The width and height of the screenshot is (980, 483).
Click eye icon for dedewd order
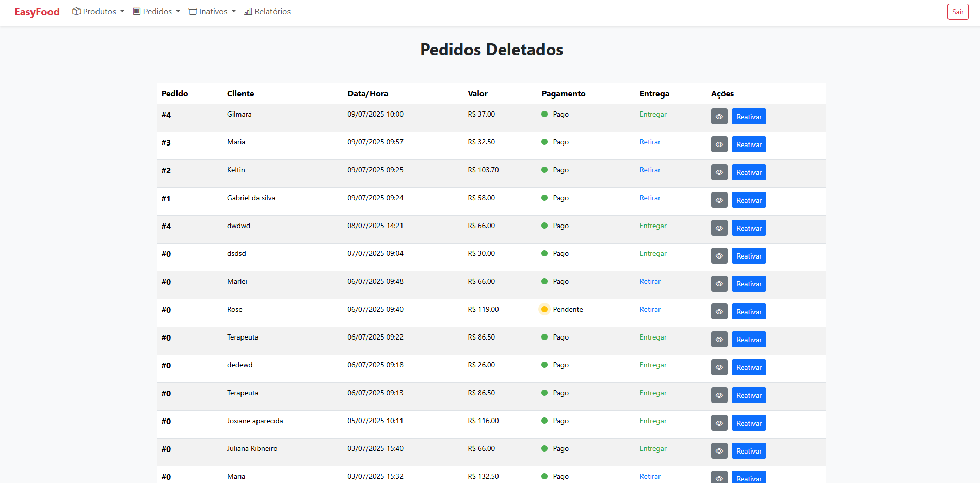tap(719, 367)
